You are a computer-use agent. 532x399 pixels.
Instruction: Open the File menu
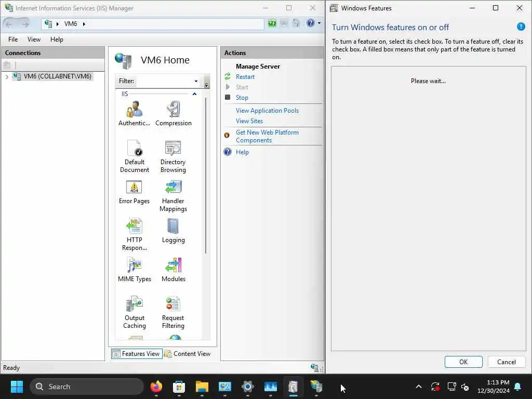(x=13, y=39)
